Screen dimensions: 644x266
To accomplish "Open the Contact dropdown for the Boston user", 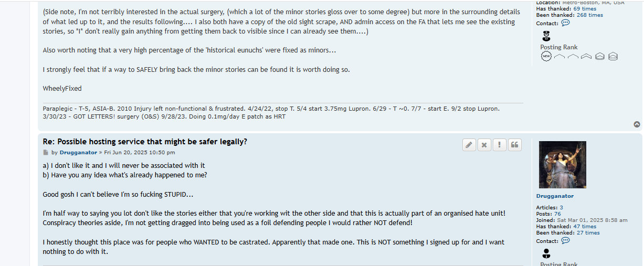I will (565, 23).
